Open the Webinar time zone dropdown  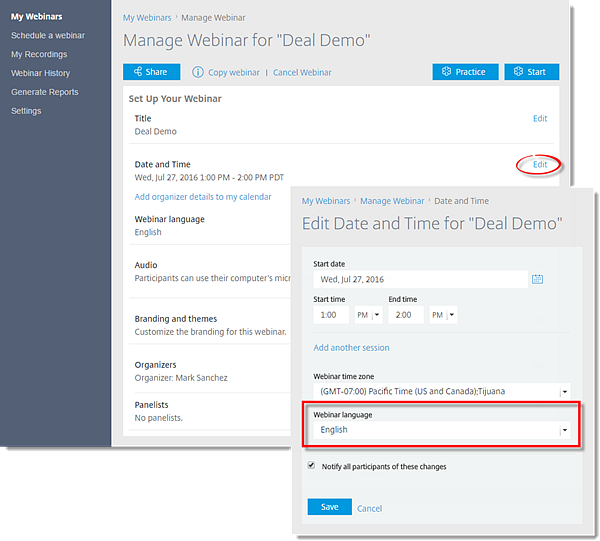coord(564,391)
